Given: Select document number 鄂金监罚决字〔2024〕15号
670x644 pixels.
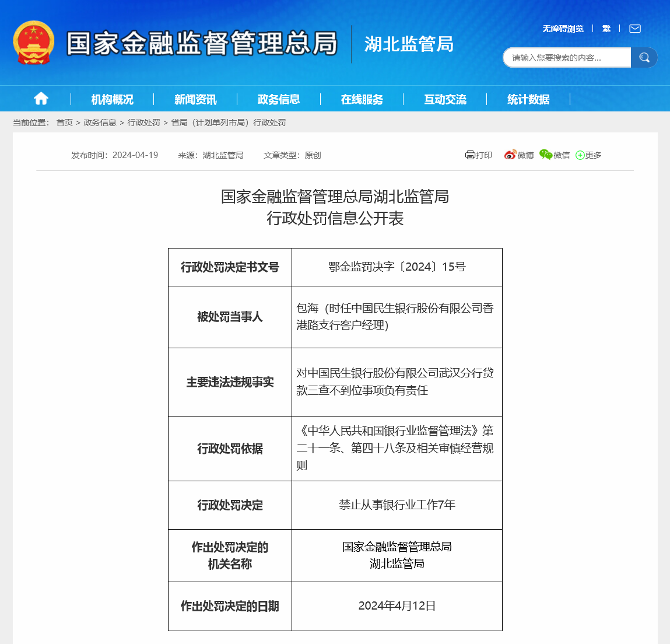Looking at the screenshot, I should click(397, 267).
